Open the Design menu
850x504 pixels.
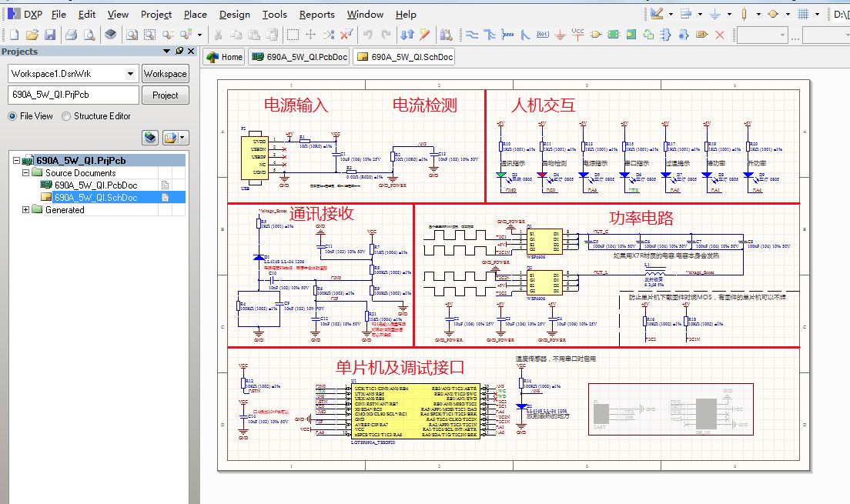click(x=235, y=15)
